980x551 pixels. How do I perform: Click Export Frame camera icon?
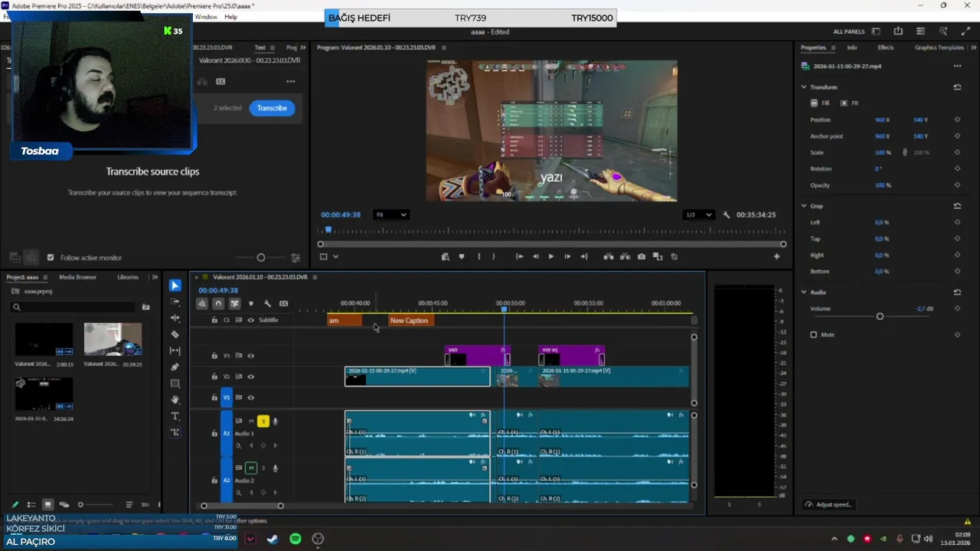[x=642, y=256]
